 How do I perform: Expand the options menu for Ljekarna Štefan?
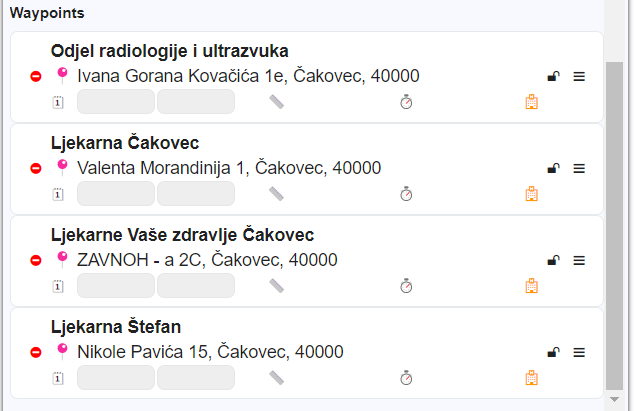579,352
